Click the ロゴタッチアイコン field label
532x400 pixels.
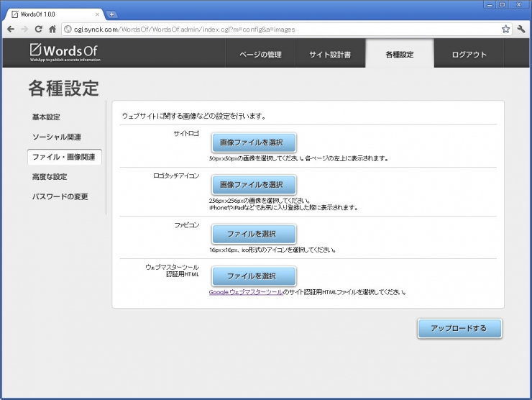tap(176, 176)
